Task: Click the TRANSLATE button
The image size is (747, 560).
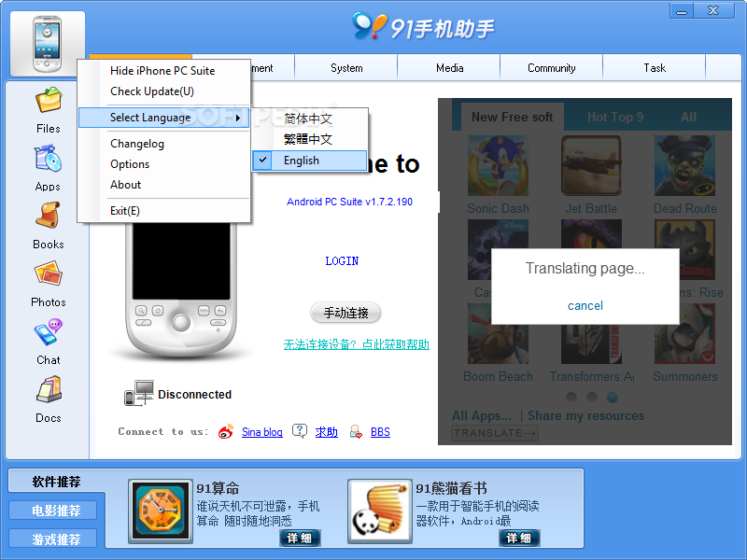Action: pos(495,433)
